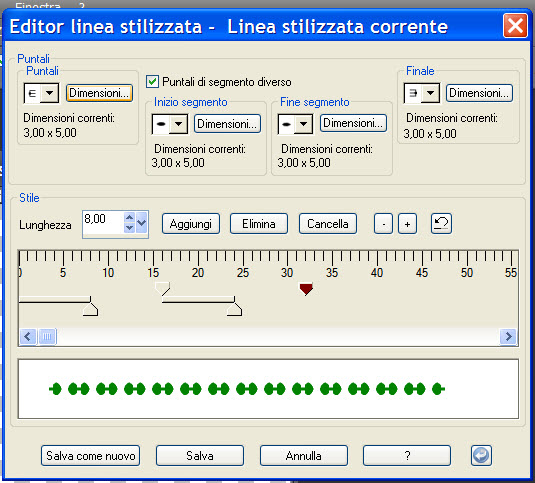Click the plus zoom-in button
This screenshot has height=483, width=535.
pos(407,224)
